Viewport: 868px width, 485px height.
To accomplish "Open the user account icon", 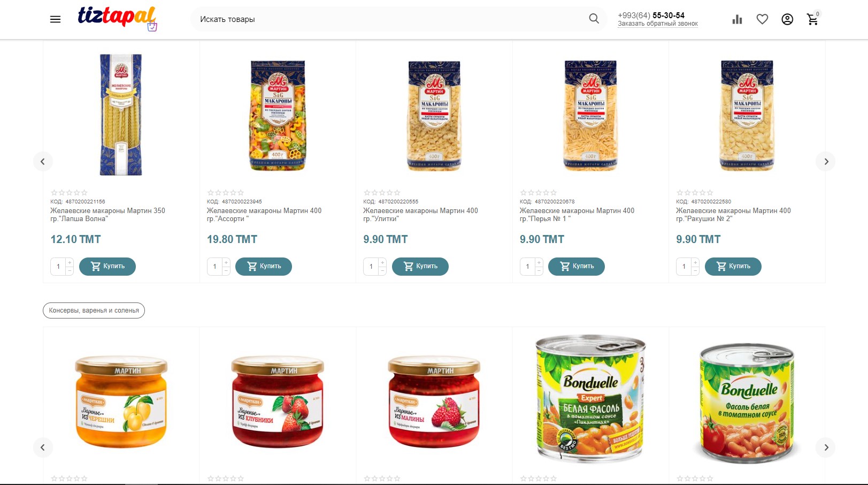I will [x=787, y=19].
